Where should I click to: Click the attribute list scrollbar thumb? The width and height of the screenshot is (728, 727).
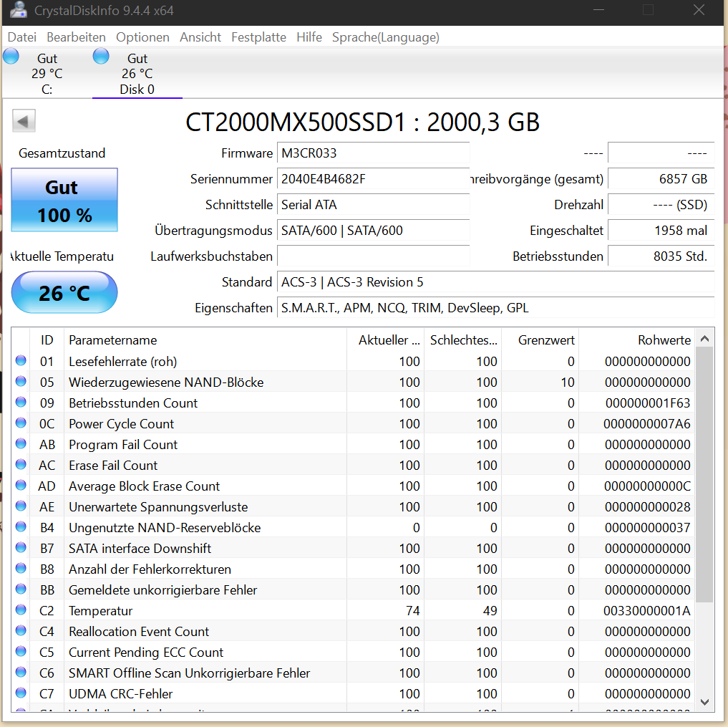tap(704, 475)
